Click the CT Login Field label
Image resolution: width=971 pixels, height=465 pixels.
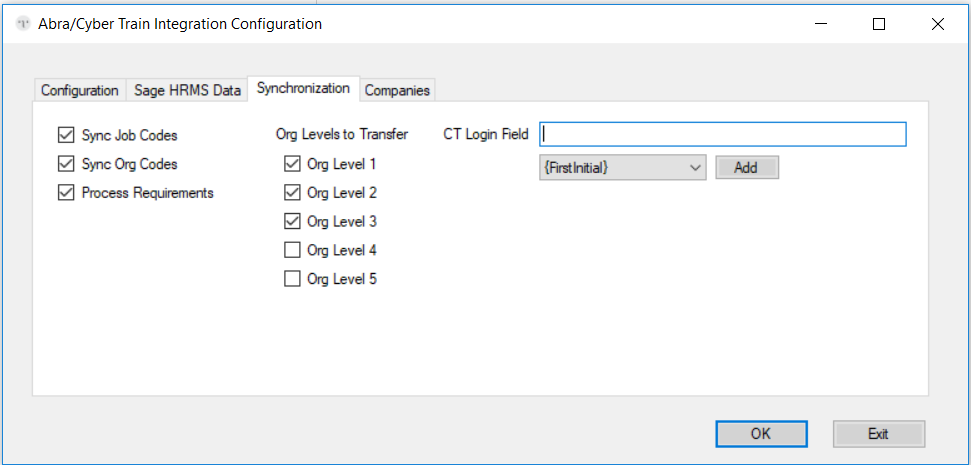click(486, 134)
